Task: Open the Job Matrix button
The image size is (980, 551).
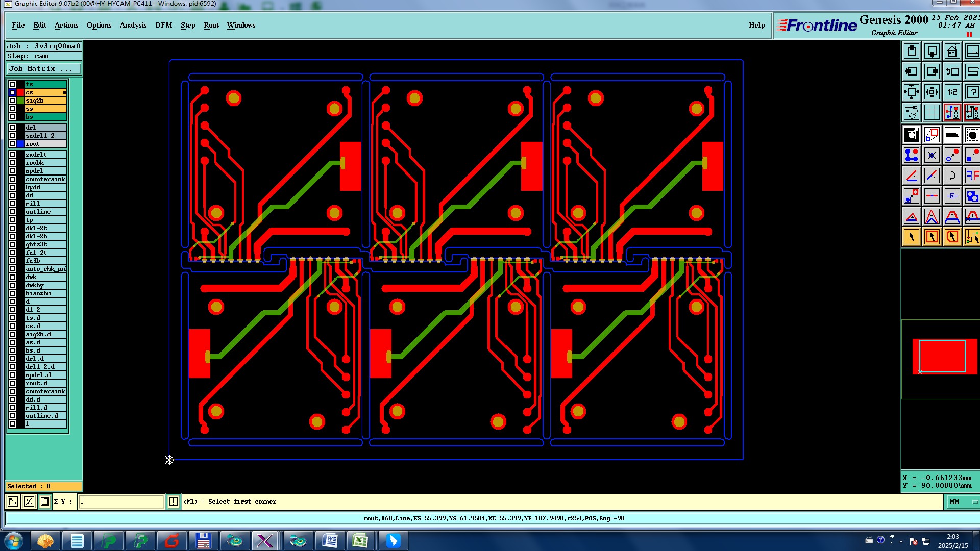Action: tap(43, 69)
